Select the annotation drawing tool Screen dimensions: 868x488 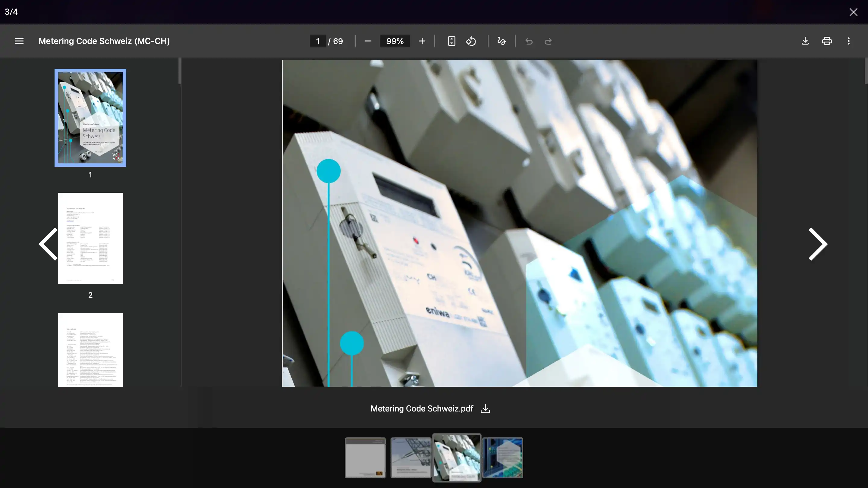tap(501, 41)
